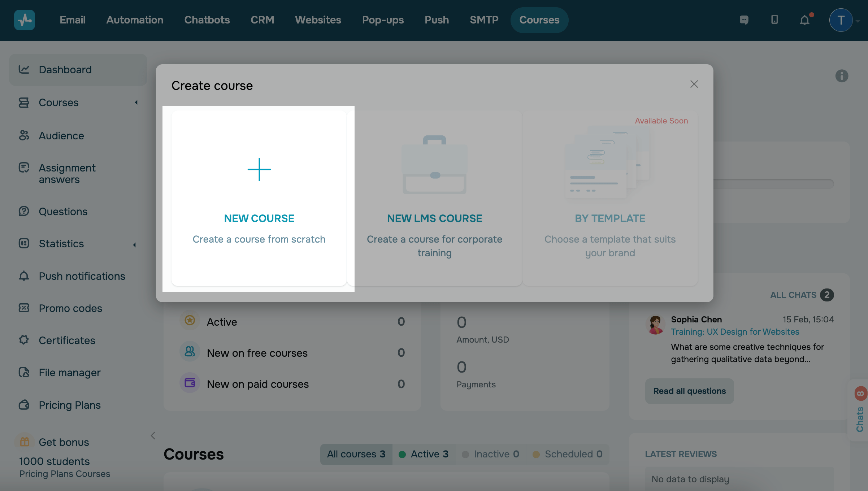Click the plus icon for New Course
This screenshot has width=868, height=491.
tap(259, 169)
